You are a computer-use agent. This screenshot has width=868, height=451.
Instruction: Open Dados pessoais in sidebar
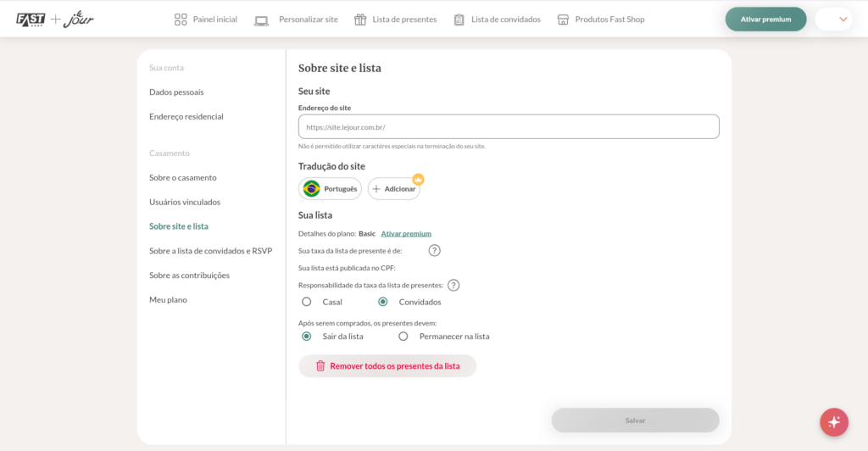(x=176, y=92)
